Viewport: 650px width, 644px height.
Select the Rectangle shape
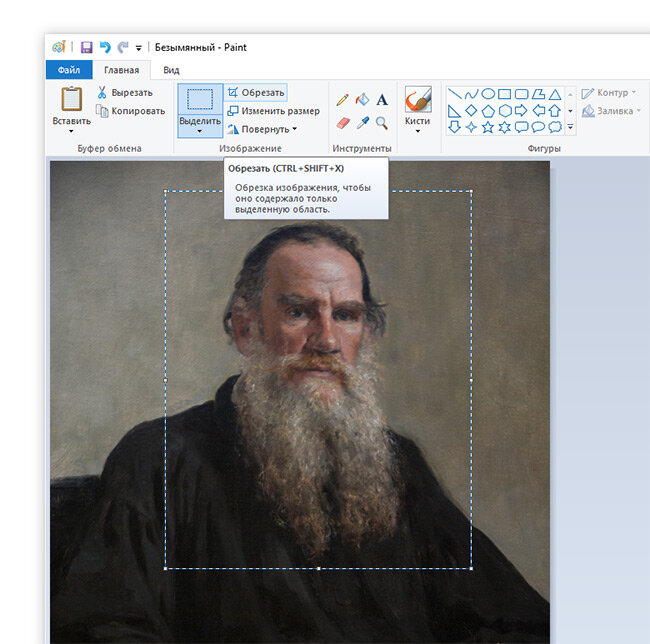click(x=504, y=94)
